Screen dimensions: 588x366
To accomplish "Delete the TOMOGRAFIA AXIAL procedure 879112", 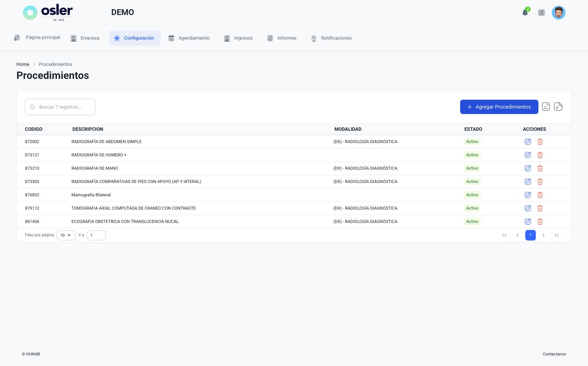I will [540, 208].
